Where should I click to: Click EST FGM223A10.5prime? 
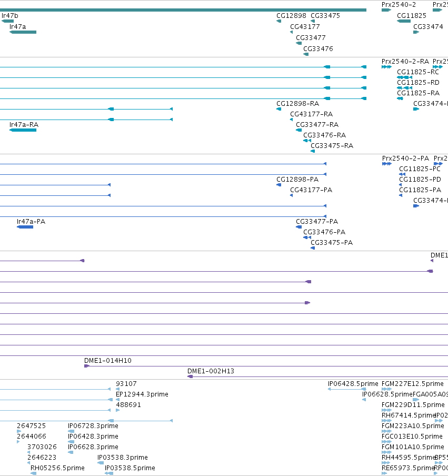click(x=387, y=431)
